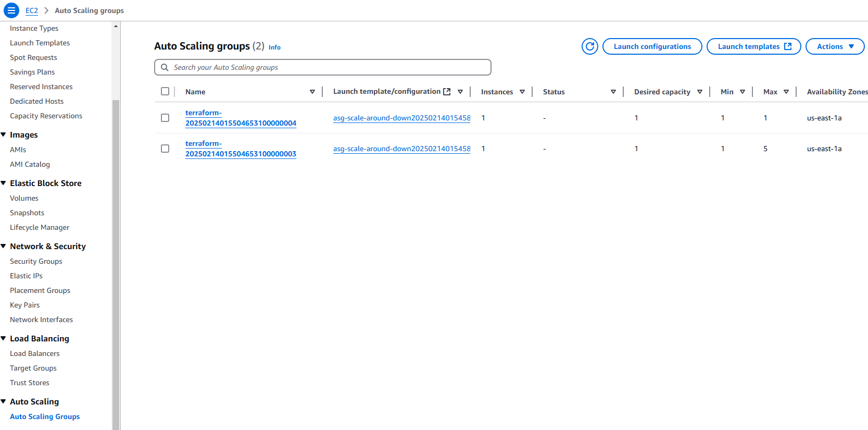Click the Launch configurations button
Viewport: 868px width, 430px height.
pyautogui.click(x=652, y=46)
